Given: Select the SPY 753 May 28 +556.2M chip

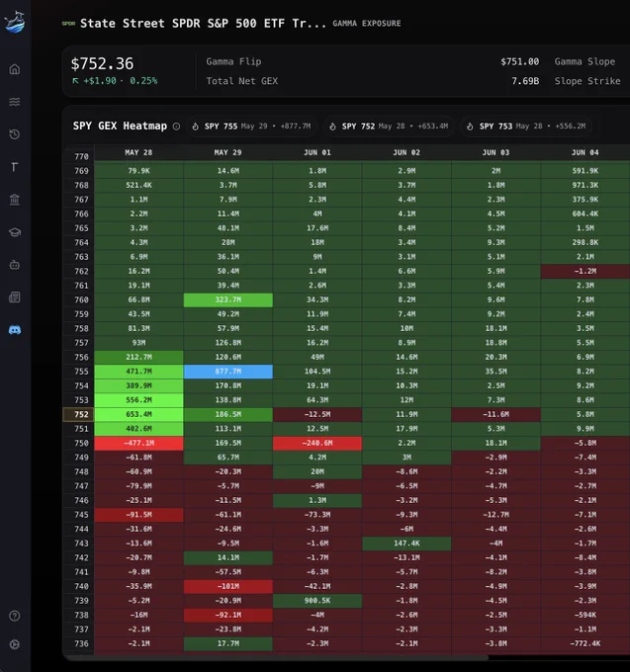Looking at the screenshot, I should pyautogui.click(x=526, y=126).
